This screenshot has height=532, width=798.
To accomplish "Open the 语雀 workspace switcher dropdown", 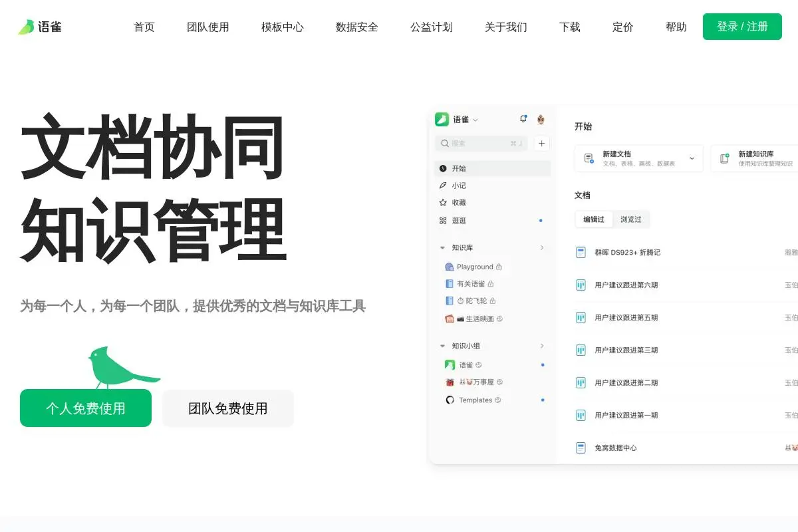I will [x=475, y=120].
